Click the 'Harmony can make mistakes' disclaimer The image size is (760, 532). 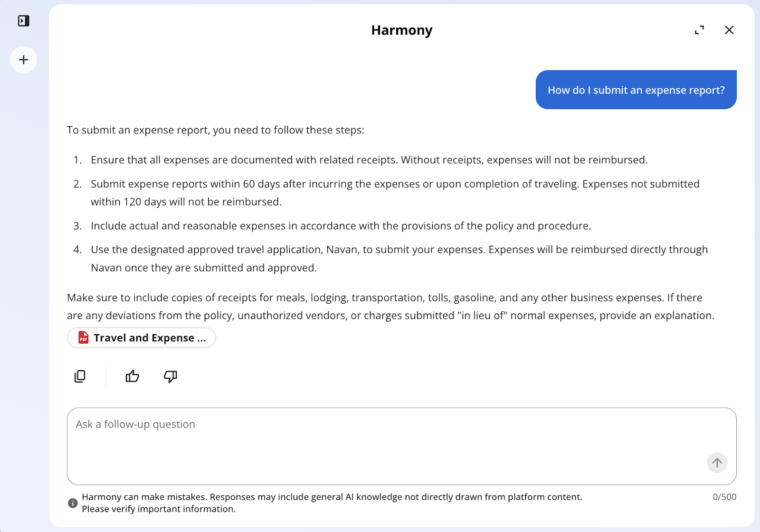332,503
